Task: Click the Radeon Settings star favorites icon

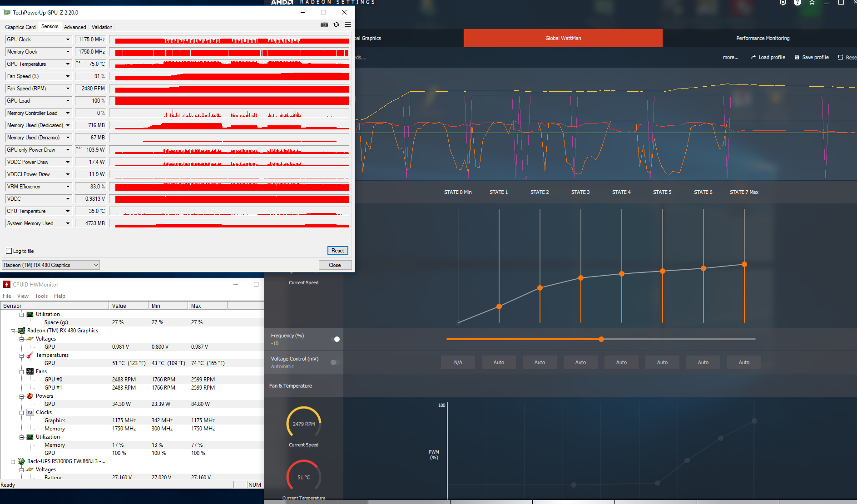Action: [x=812, y=3]
